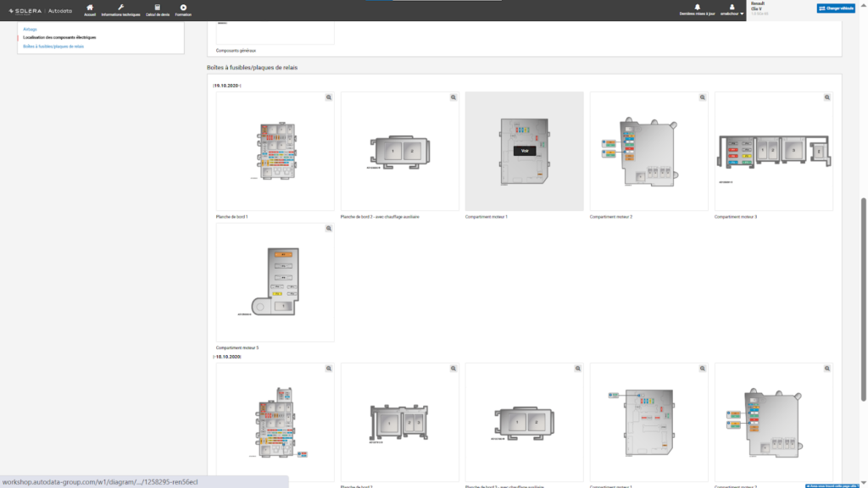The height and width of the screenshot is (488, 868).
Task: Click the Compartiment moteur 3 caption
Action: click(735, 217)
